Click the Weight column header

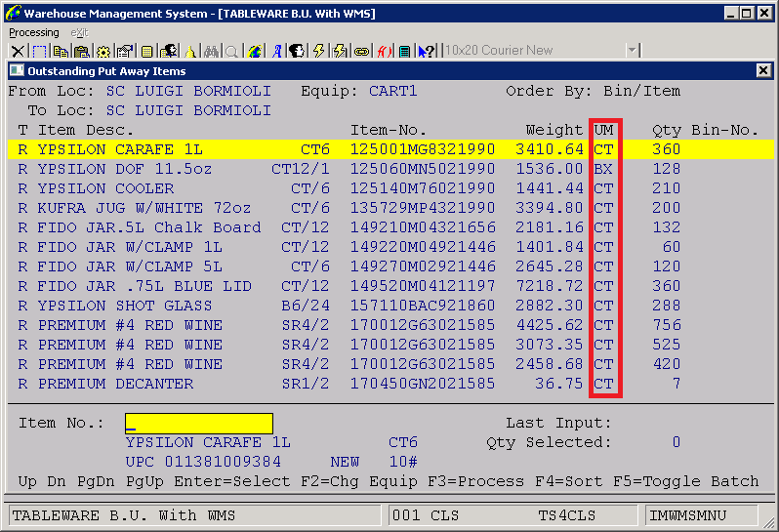click(x=553, y=130)
